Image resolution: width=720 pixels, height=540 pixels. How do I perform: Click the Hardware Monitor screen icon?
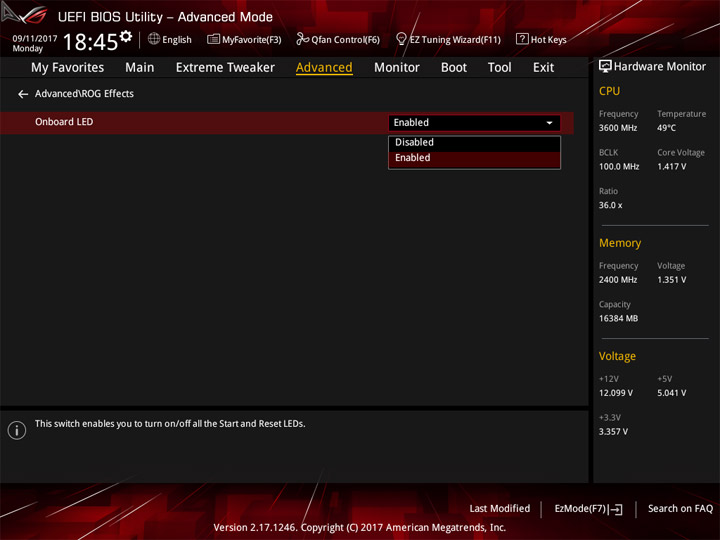(x=605, y=67)
